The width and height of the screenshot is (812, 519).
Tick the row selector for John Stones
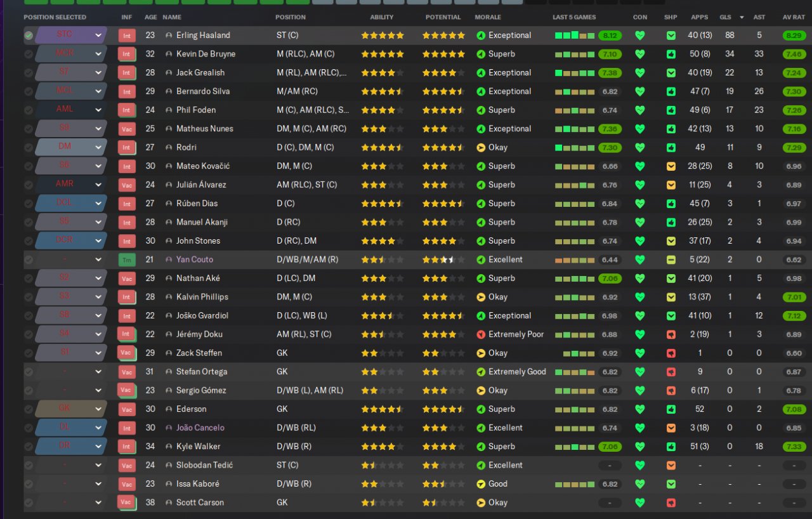coord(29,241)
